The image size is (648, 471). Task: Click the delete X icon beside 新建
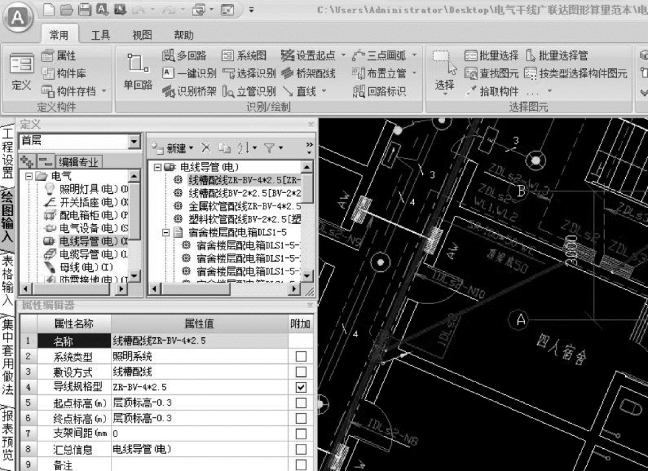205,147
